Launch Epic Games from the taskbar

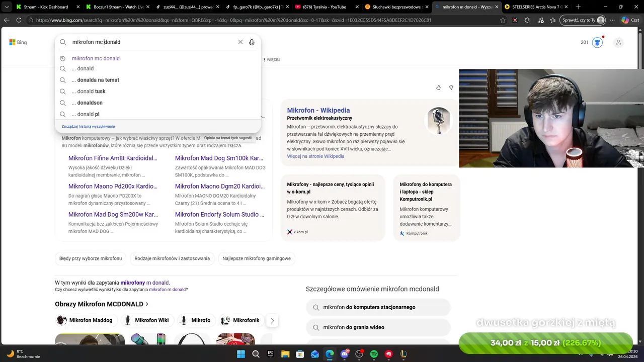270,354
